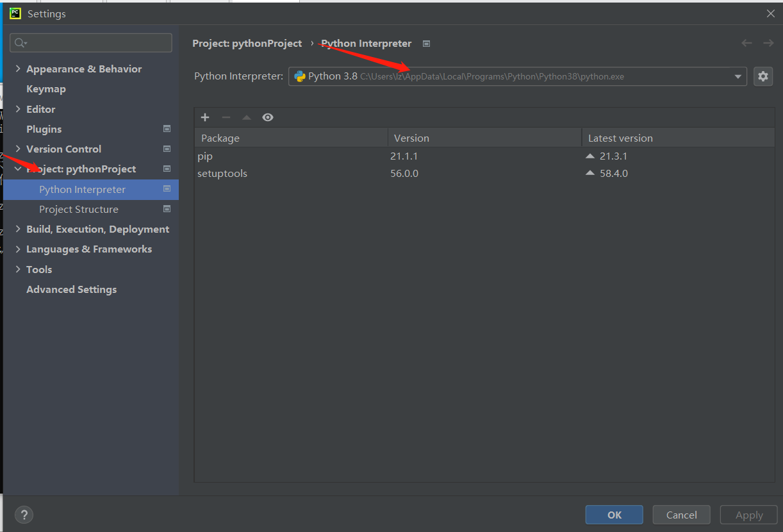Click project-level icon beside Plugins
Image resolution: width=783 pixels, height=532 pixels.
[167, 129]
